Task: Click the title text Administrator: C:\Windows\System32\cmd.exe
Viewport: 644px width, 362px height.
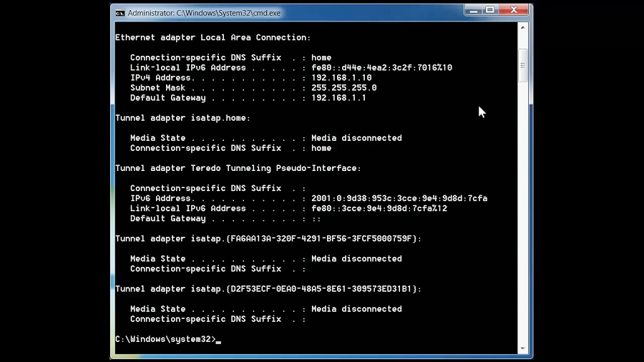Action: (204, 13)
